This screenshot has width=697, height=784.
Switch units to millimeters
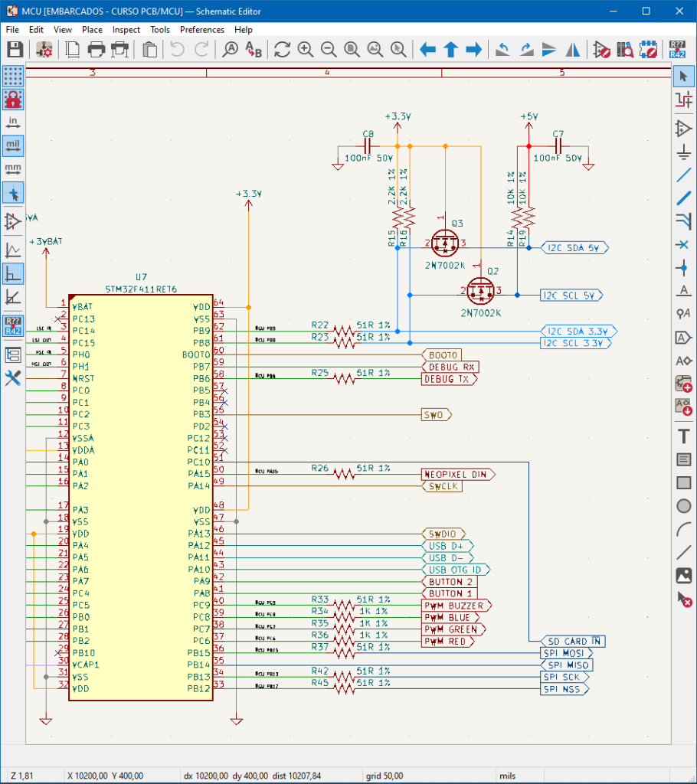(13, 169)
